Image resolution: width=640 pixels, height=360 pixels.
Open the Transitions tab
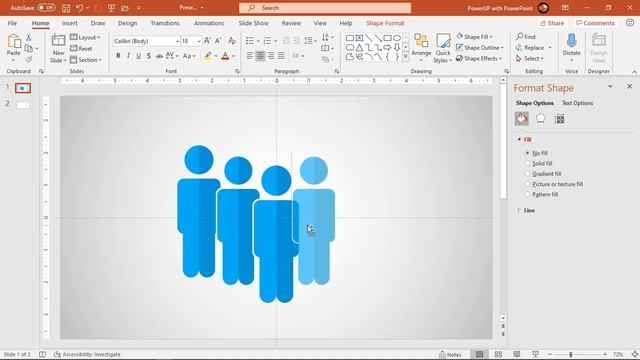click(x=165, y=23)
